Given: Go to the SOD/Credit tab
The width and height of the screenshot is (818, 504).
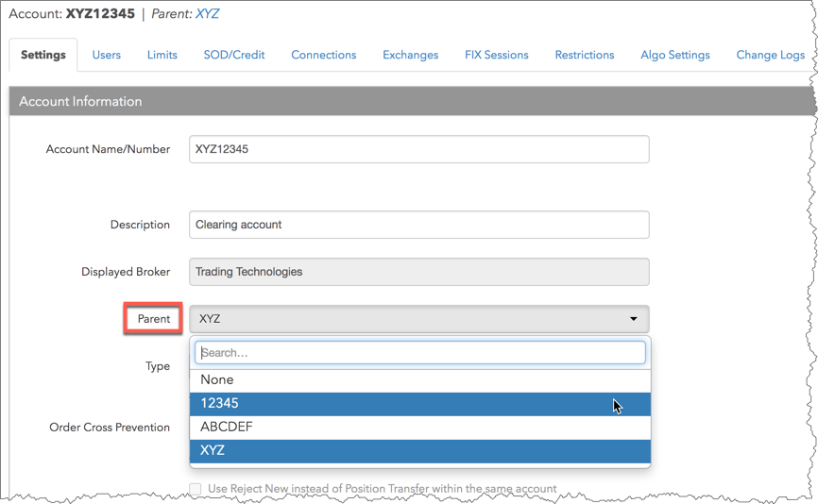Looking at the screenshot, I should point(234,55).
